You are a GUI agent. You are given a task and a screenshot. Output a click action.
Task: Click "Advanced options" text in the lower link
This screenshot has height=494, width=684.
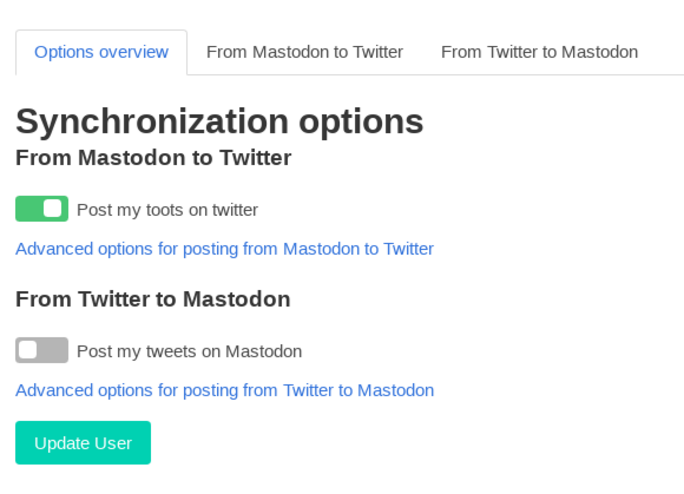[x=76, y=390]
